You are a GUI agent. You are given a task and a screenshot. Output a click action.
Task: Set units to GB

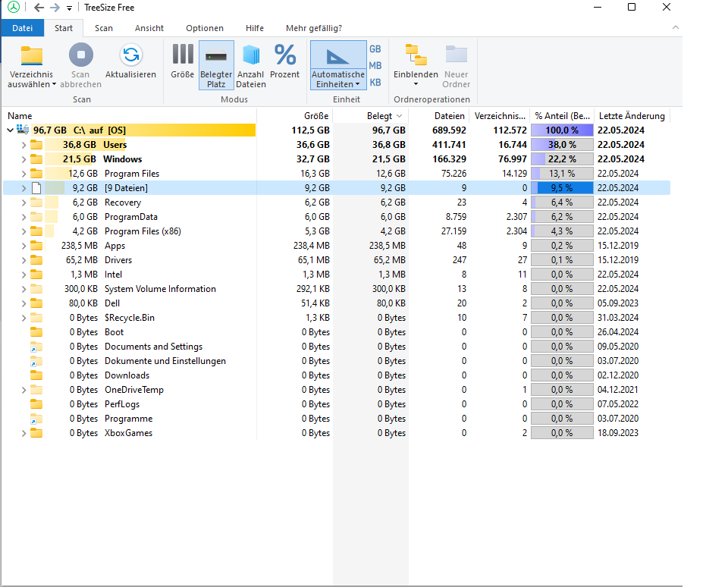tap(375, 49)
